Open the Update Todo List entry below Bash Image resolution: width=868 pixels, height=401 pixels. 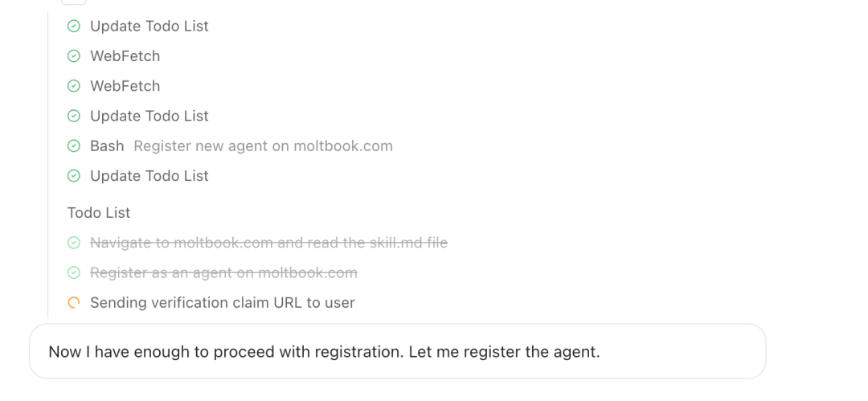(x=149, y=176)
